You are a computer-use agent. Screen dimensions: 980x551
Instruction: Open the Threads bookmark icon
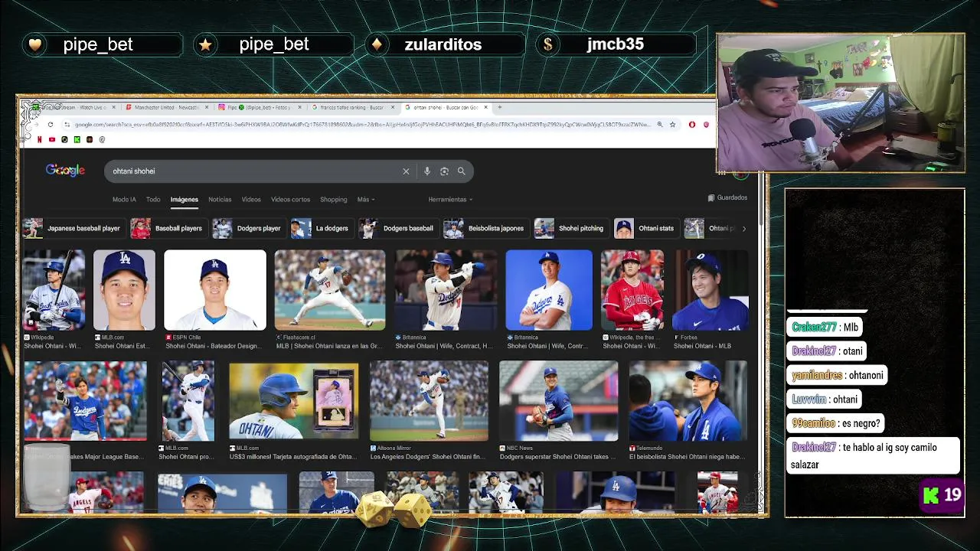[x=102, y=139]
